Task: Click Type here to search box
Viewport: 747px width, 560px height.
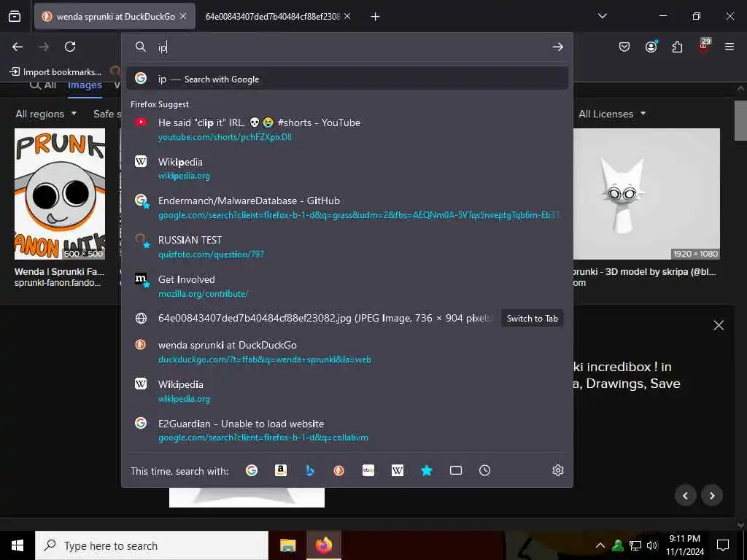Action: (152, 545)
